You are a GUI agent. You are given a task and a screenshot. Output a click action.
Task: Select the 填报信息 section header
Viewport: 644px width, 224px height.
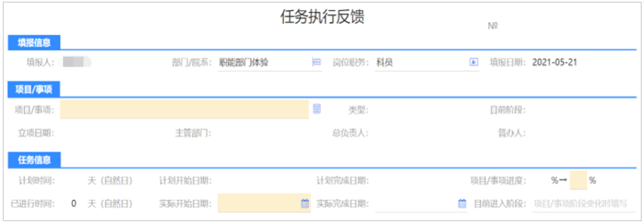pos(34,42)
